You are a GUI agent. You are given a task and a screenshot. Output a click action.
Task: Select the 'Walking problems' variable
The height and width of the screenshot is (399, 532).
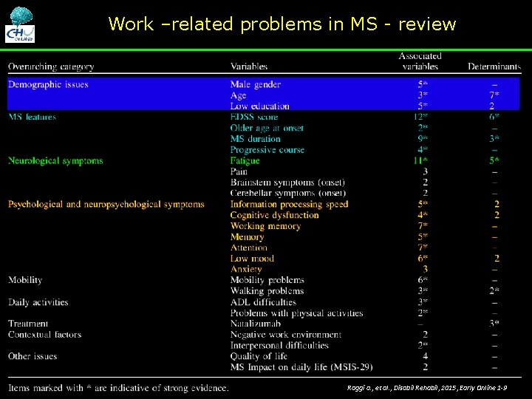267,291
